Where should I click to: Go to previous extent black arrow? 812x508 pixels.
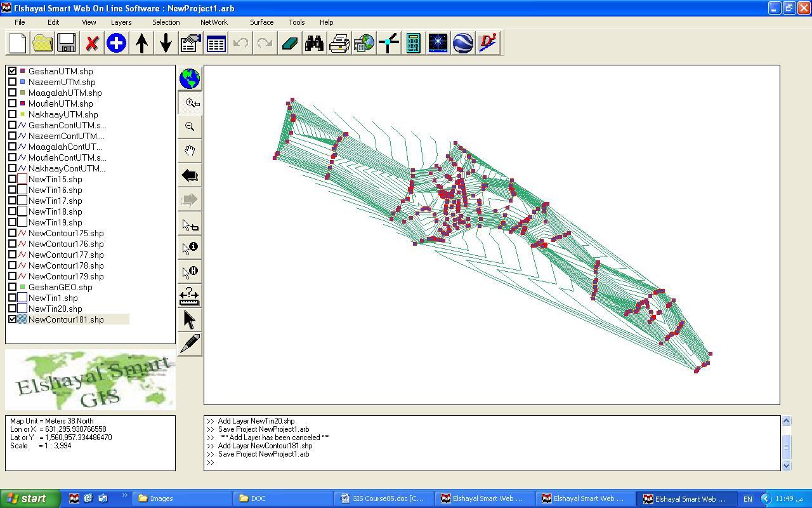point(190,175)
